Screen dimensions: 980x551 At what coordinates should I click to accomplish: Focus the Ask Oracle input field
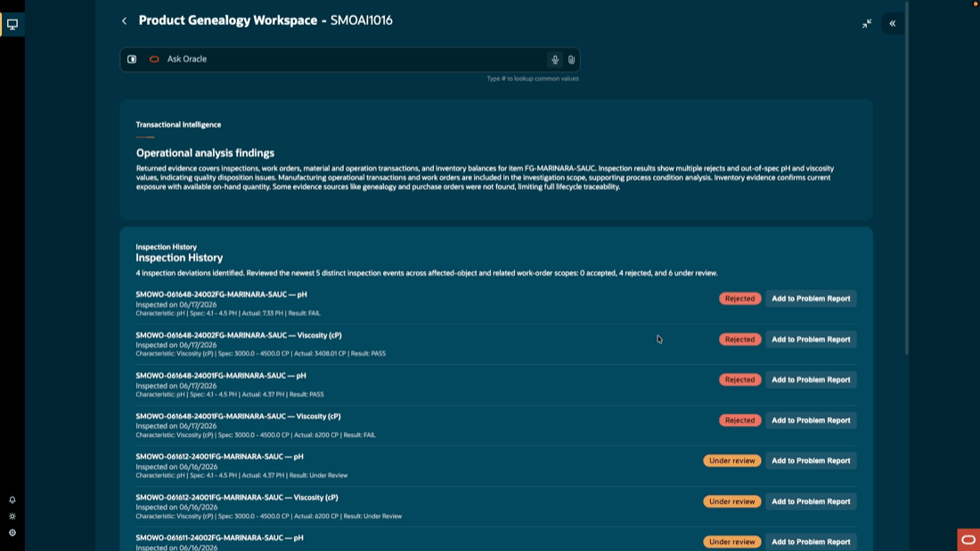pos(350,60)
